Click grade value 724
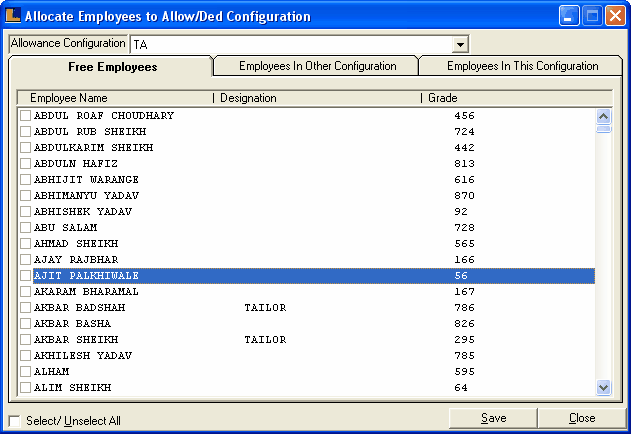Image resolution: width=631 pixels, height=434 pixels. [464, 132]
